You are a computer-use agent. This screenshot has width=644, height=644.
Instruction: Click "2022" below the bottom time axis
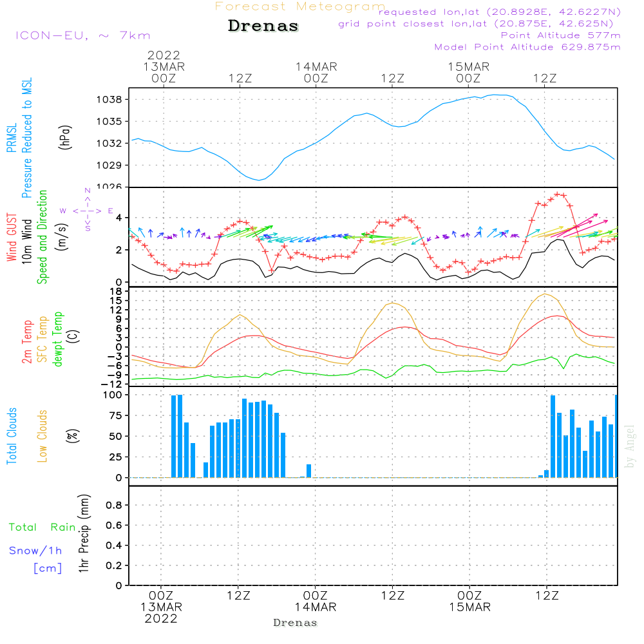point(161,618)
